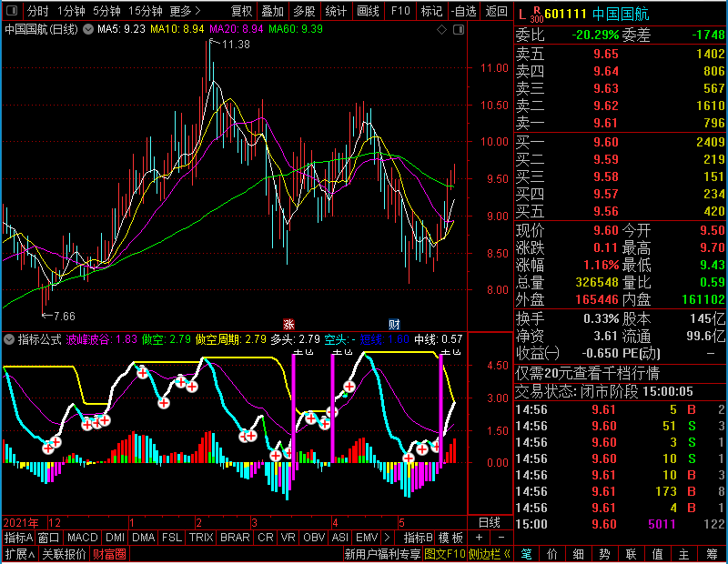Viewport: 728px width, 564px height.
Task: Open 多股 multi-stock view
Action: coord(305,11)
